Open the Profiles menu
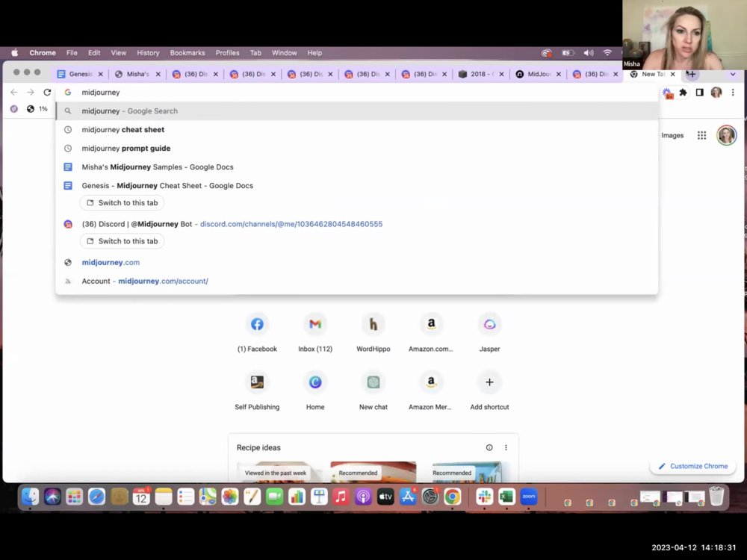Viewport: 747px width, 560px height. (x=227, y=53)
